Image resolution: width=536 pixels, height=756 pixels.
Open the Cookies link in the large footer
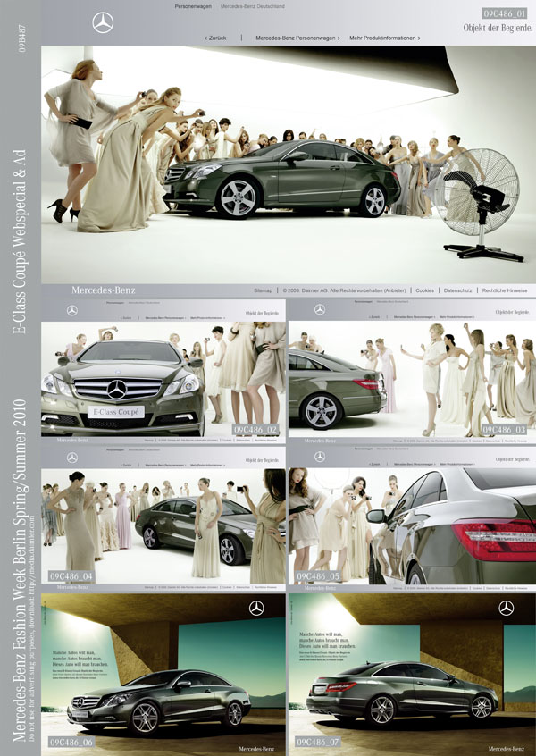(424, 290)
